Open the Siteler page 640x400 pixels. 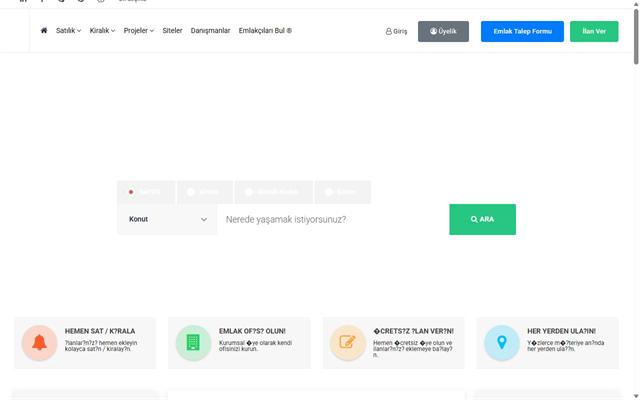[x=172, y=31]
